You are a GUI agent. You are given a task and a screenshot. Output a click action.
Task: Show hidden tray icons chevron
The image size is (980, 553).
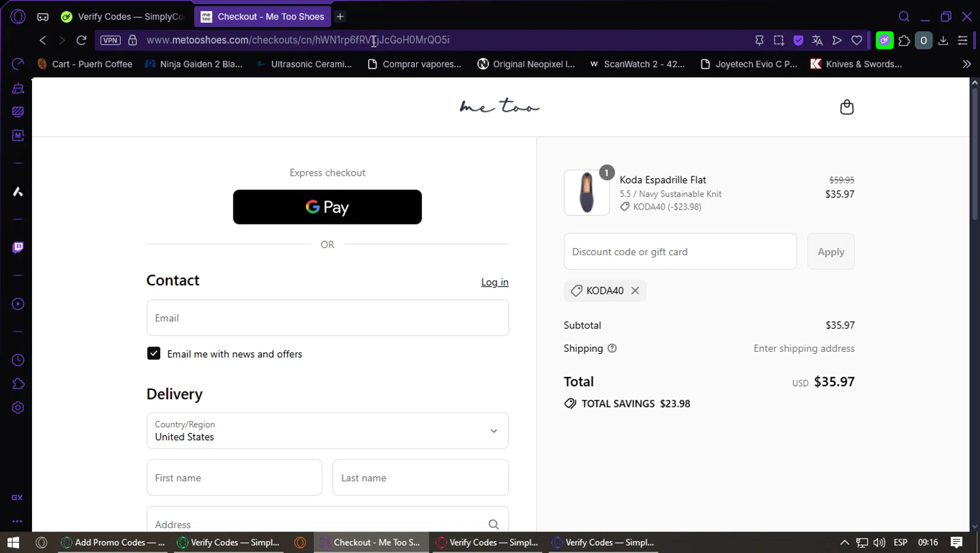coord(844,543)
